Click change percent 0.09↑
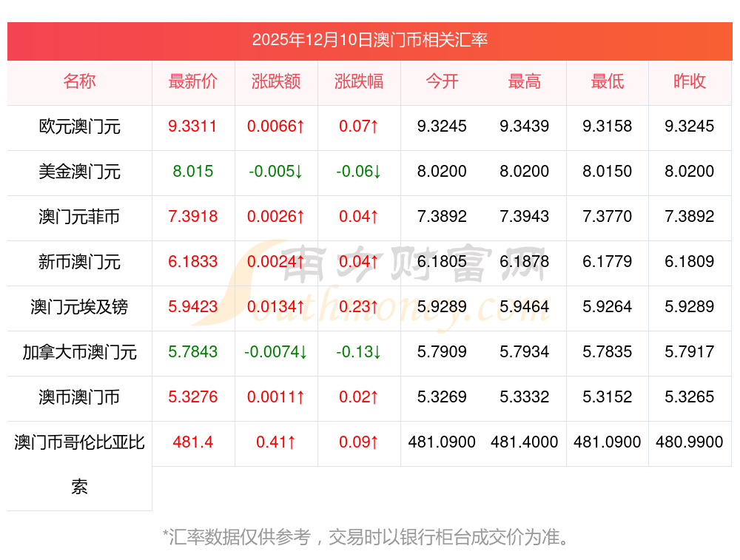Screen dimensions: 740x560 coord(359,442)
